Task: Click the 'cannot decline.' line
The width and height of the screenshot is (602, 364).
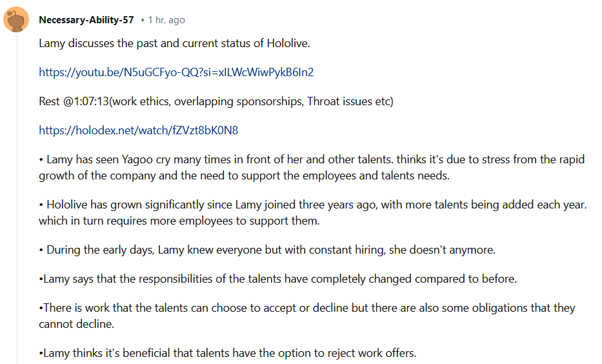Action: coord(76,324)
